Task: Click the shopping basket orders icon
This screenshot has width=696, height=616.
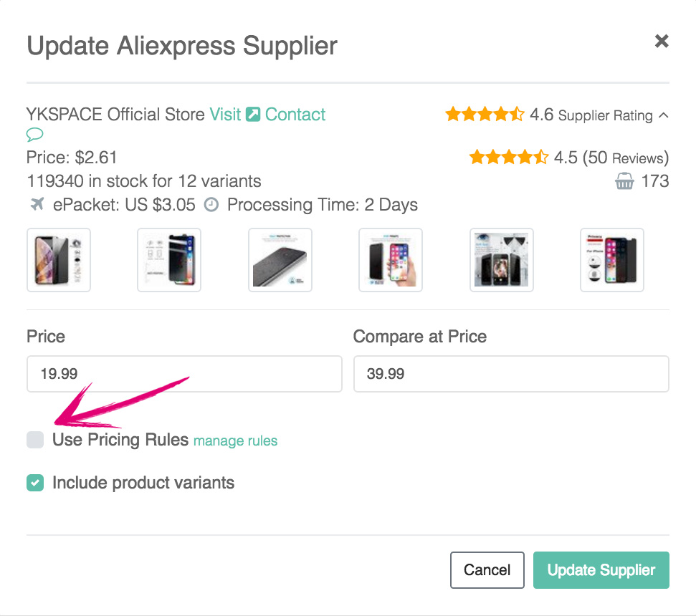Action: 624,182
